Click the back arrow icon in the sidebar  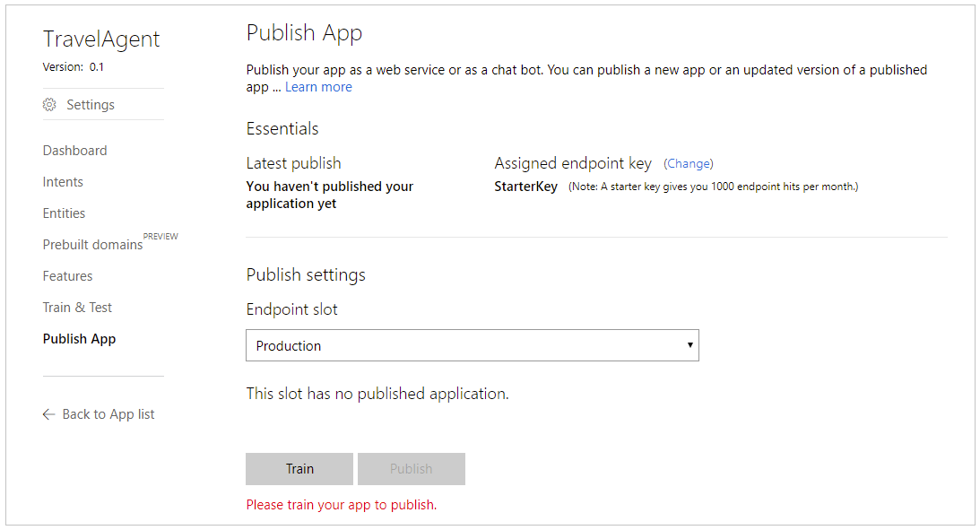coord(49,414)
